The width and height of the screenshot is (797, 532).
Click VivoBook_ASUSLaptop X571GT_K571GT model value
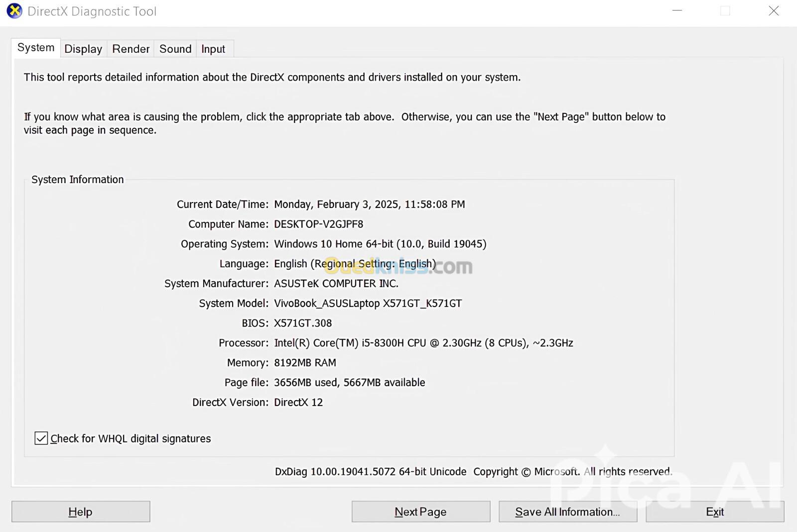(x=368, y=303)
